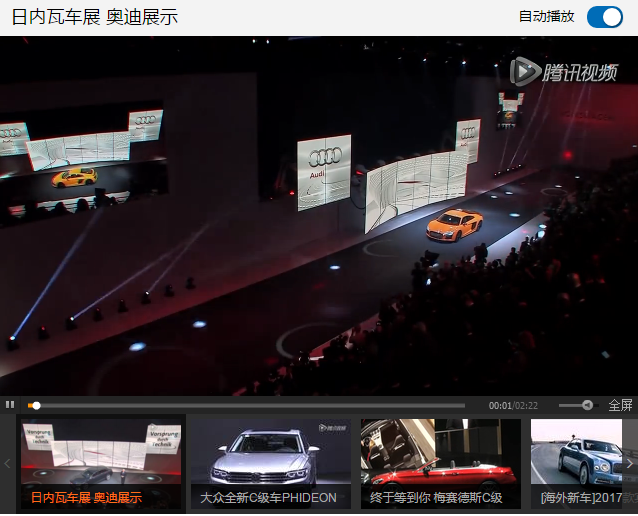Click the orange Audi R8 in the video
The width and height of the screenshot is (638, 516).
(454, 224)
